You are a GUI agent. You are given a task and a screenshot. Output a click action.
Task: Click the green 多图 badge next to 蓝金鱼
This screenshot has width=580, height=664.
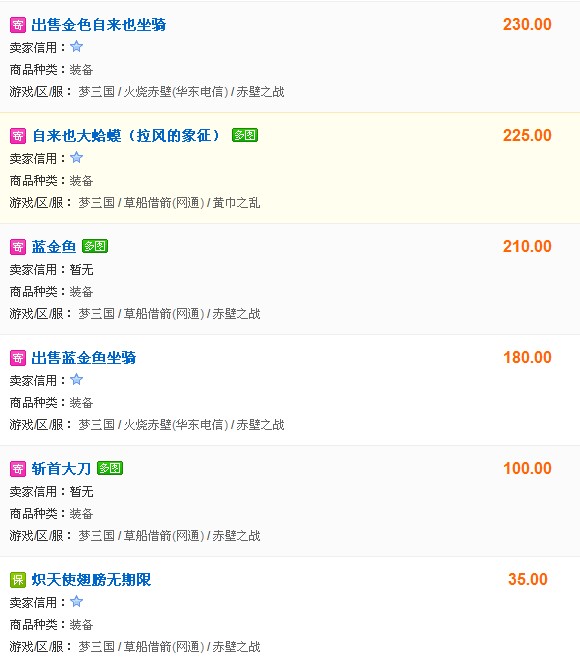[x=95, y=246]
